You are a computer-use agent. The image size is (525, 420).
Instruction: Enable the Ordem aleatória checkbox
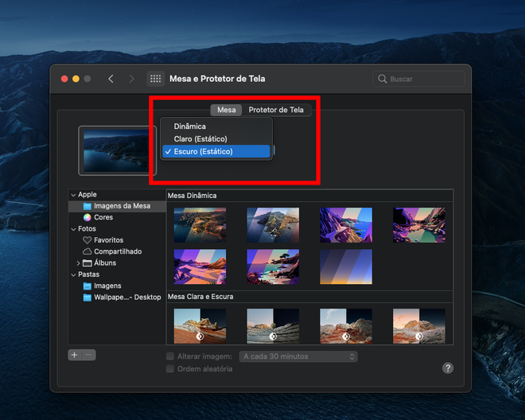[x=170, y=369]
